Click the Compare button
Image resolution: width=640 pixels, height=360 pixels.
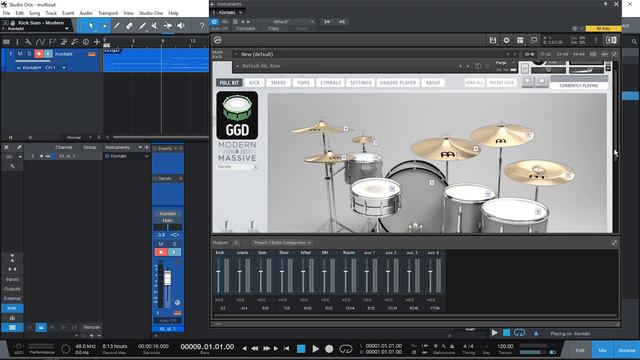(245, 29)
